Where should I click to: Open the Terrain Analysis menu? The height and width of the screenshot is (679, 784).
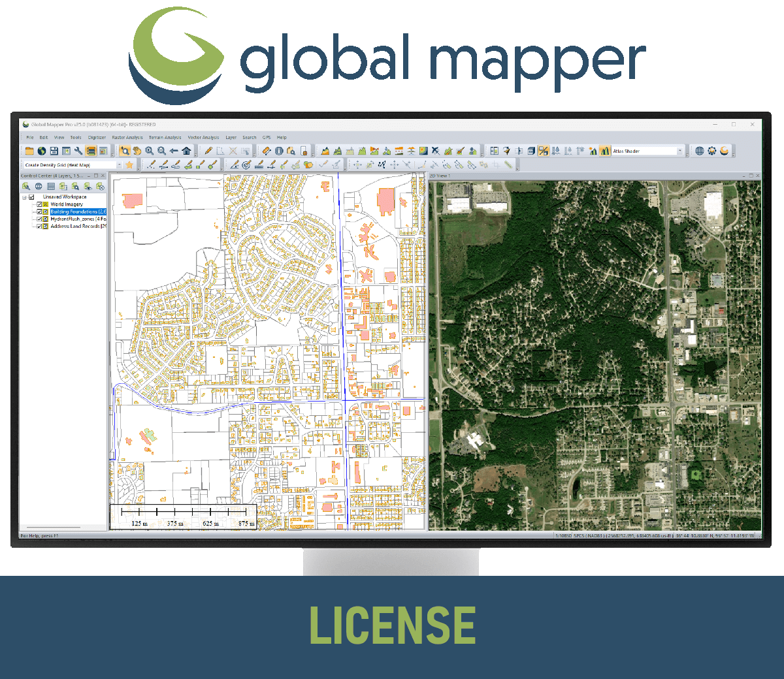[165, 138]
